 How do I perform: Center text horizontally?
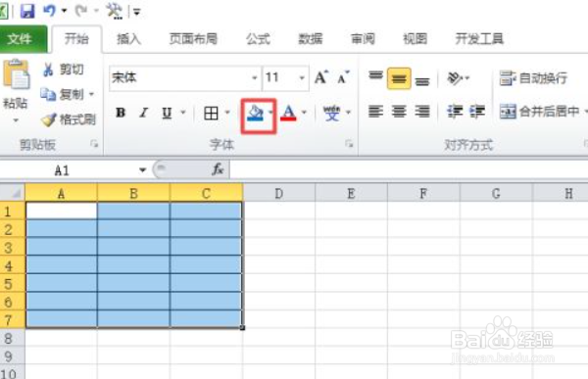(x=399, y=112)
